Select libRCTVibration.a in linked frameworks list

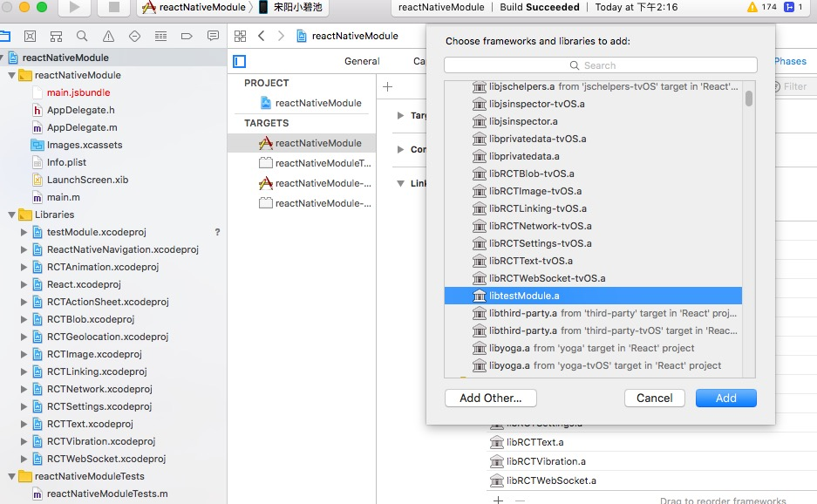point(546,461)
